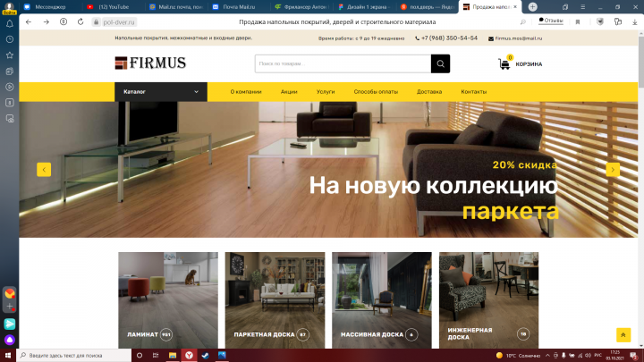
Task: Open Контакты menu item
Action: [x=473, y=92]
